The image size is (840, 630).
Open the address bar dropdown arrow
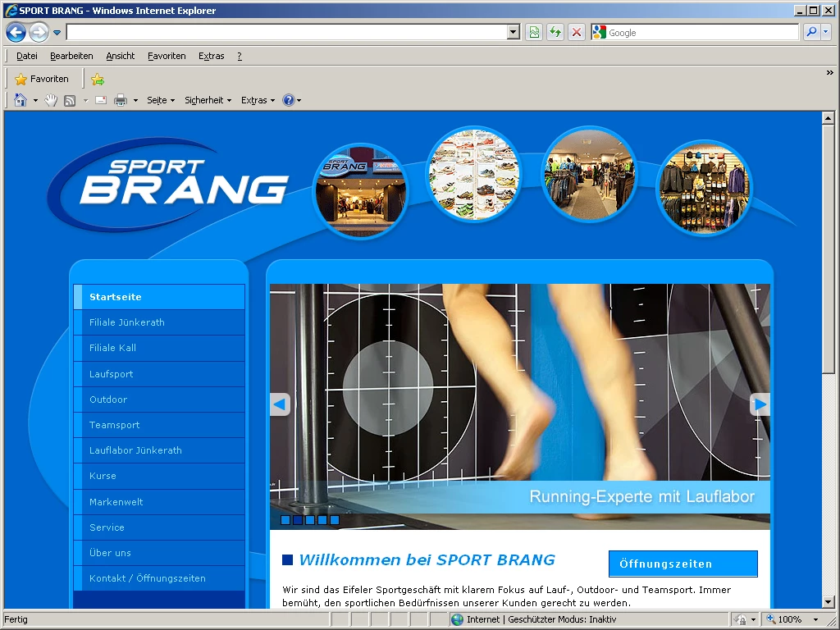click(514, 33)
